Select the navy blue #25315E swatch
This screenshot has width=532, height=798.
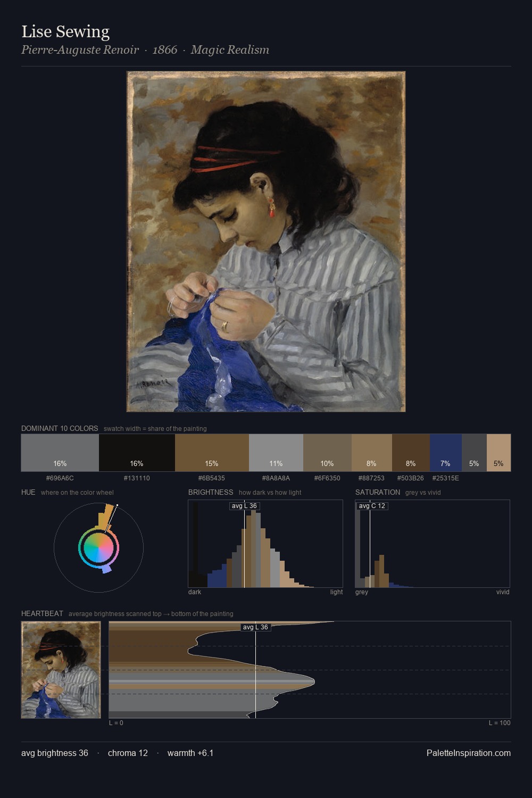[446, 453]
